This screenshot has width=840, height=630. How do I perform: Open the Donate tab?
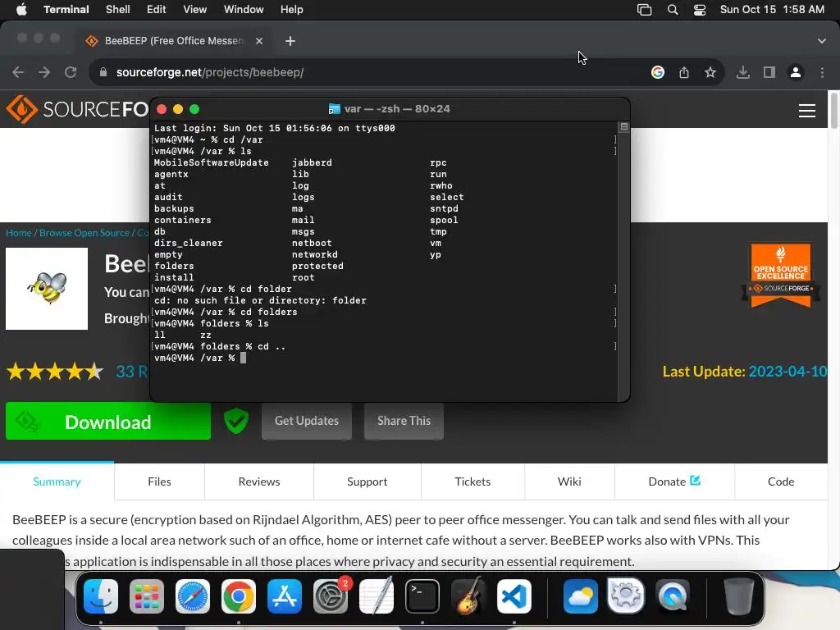674,482
